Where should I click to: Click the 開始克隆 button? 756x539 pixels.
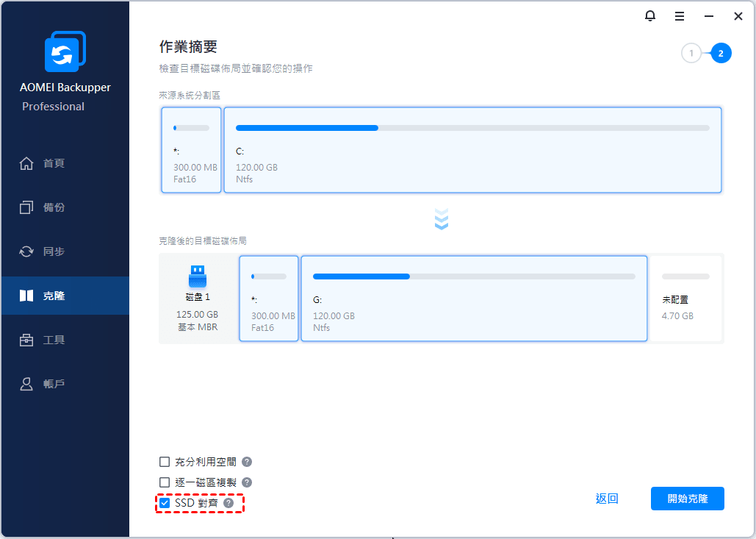click(x=688, y=499)
